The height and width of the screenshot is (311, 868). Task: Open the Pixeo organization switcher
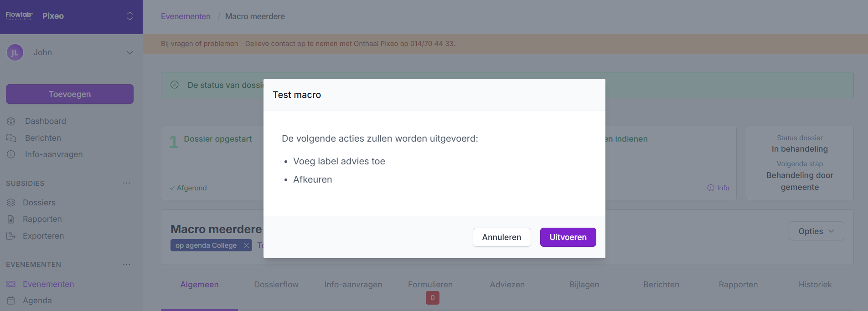click(x=129, y=16)
